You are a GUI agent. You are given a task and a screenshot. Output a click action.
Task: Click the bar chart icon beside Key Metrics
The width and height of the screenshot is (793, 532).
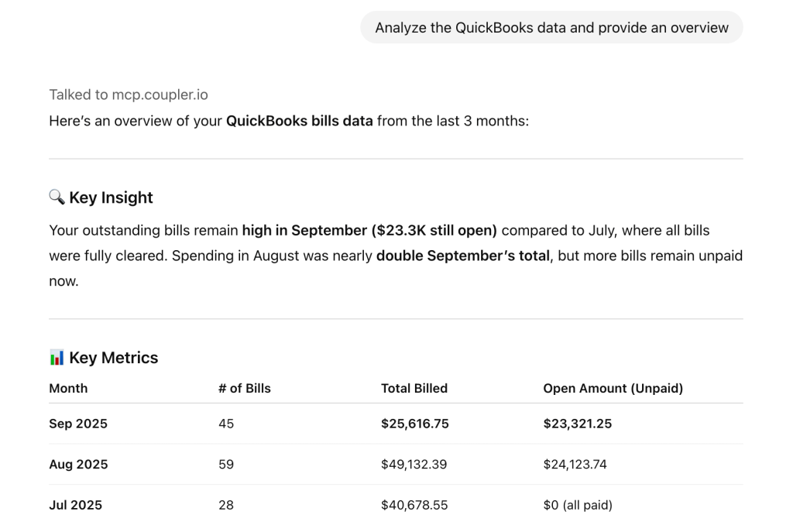(x=57, y=358)
